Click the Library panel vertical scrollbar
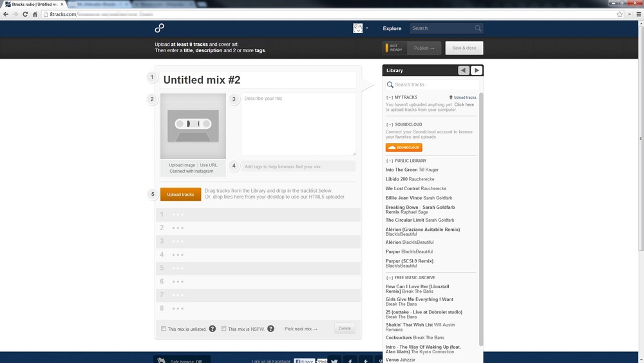The height and width of the screenshot is (363, 644). pyautogui.click(x=481, y=219)
